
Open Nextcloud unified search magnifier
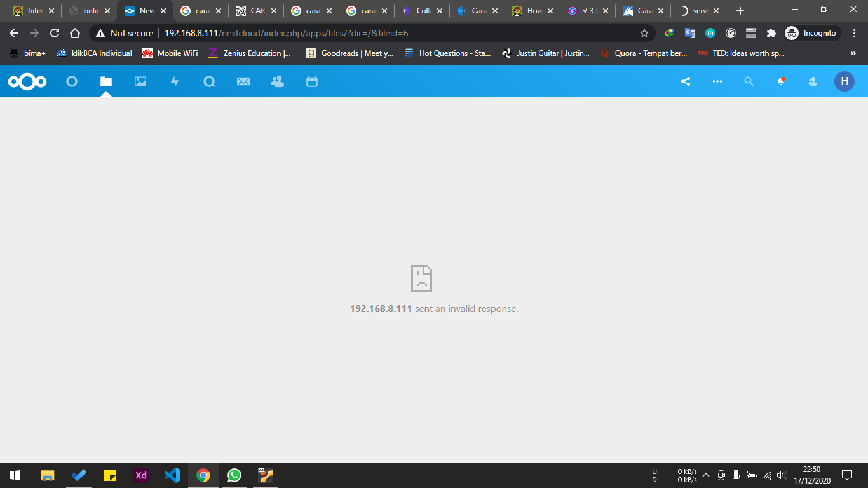tap(749, 81)
